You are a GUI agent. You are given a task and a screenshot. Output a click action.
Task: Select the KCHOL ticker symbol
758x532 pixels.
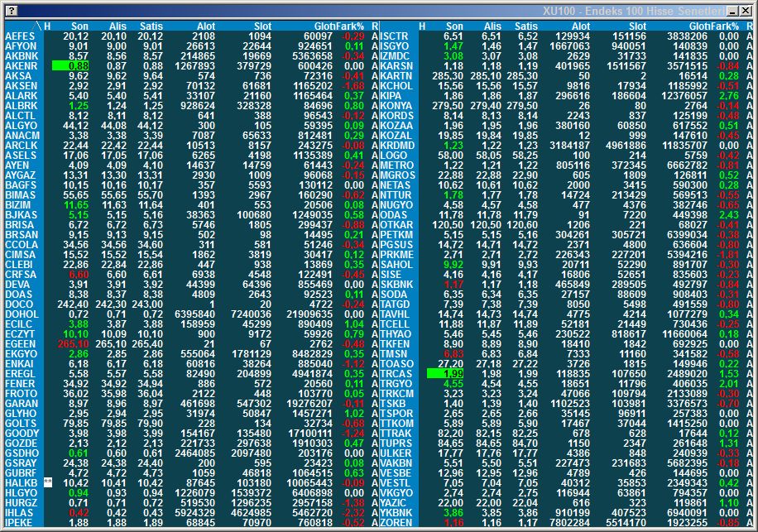[x=396, y=85]
